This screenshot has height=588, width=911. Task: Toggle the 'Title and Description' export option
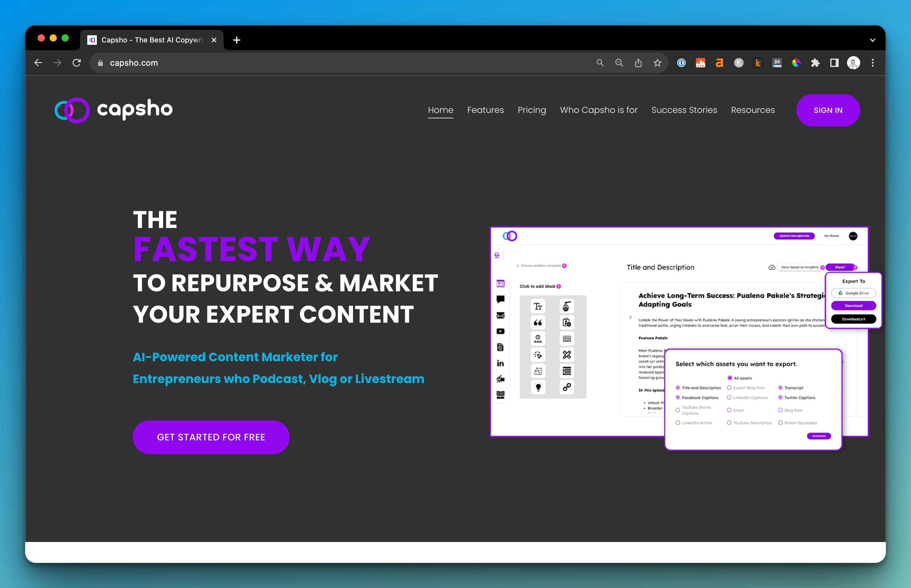(698, 388)
